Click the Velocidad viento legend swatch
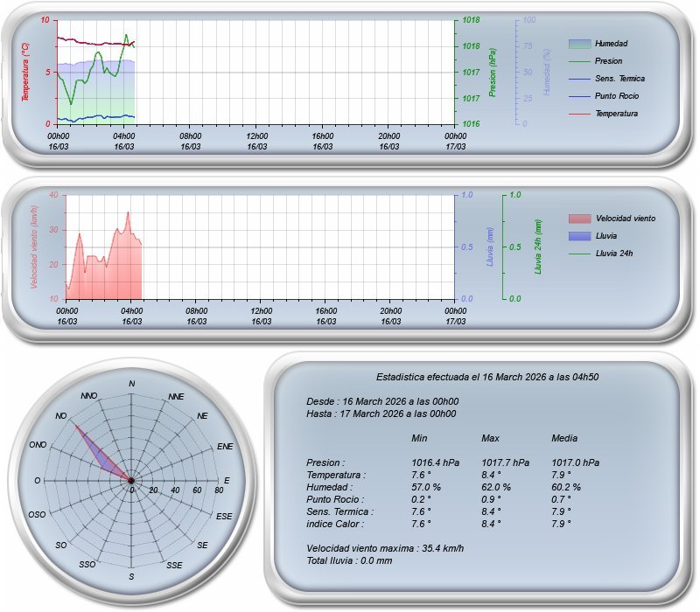The image size is (700, 612). [580, 219]
